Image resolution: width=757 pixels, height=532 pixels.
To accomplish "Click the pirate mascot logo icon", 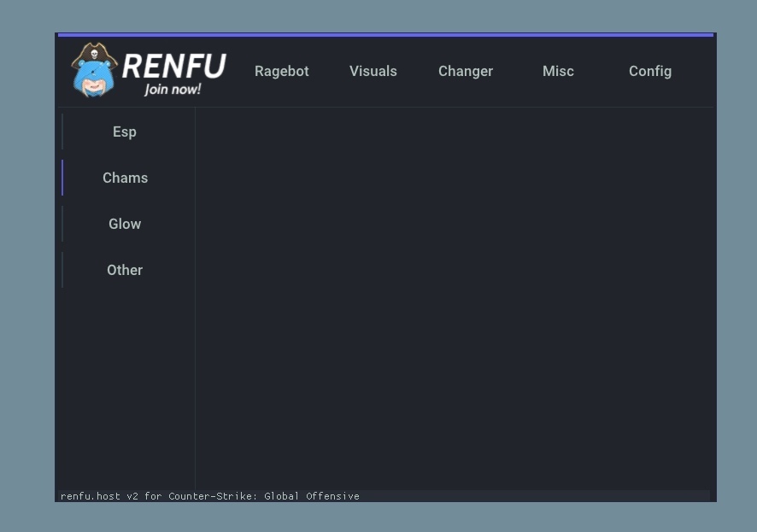I will point(94,70).
